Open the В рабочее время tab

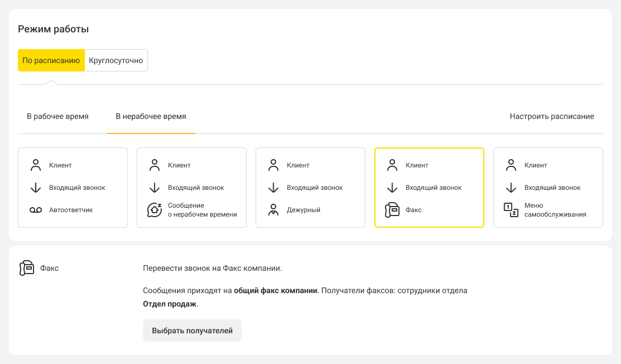(58, 117)
